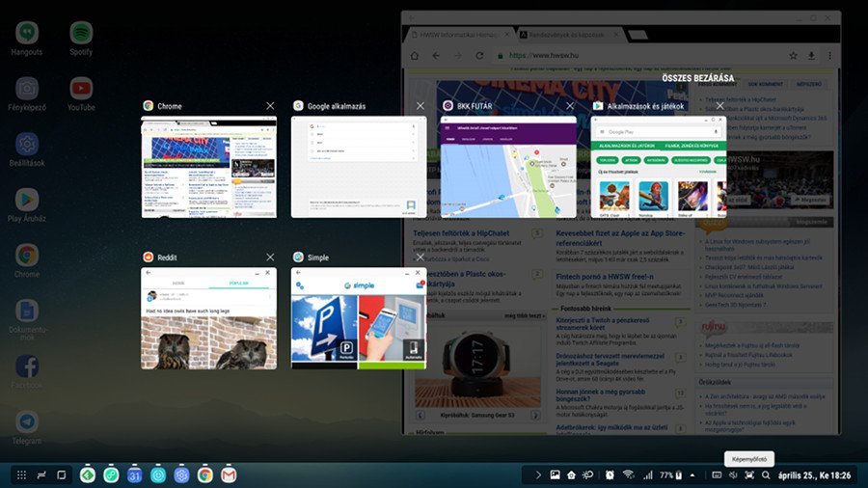Viewport: 868px width, 488px height.
Task: Reload the page in Chrome window
Action: pyautogui.click(x=479, y=55)
